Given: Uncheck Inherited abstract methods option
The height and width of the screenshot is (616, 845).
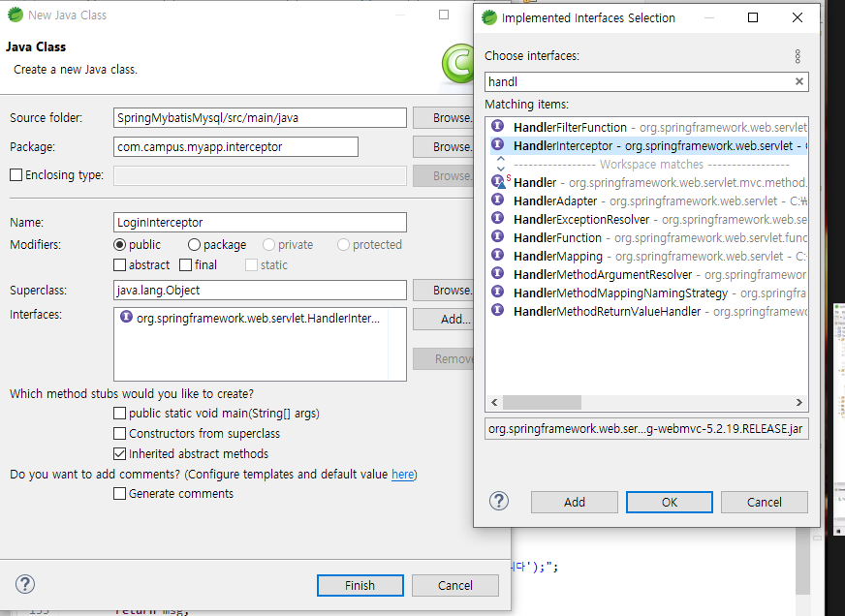Looking at the screenshot, I should coord(119,454).
